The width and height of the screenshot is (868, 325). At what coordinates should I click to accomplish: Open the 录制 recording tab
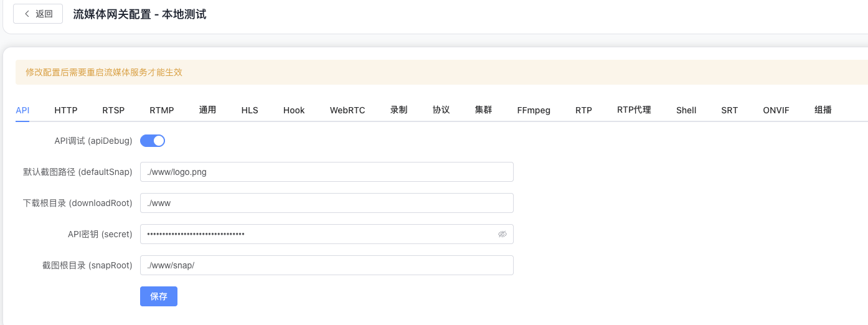[399, 110]
